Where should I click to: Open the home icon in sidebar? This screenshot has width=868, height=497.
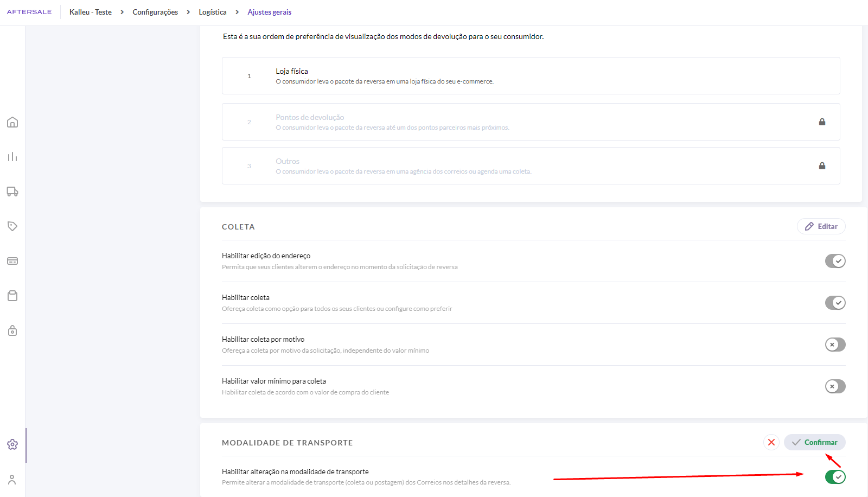click(x=12, y=122)
